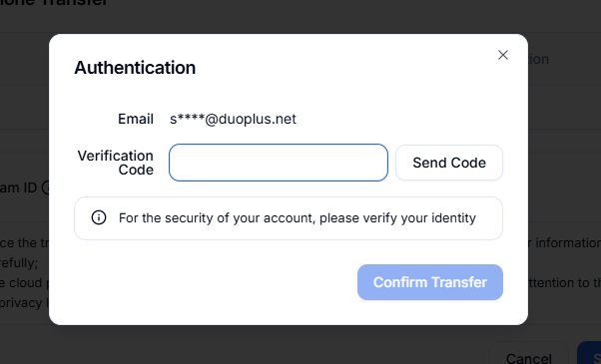Click the Verification Code label
The height and width of the screenshot is (364, 601).
coord(116,163)
